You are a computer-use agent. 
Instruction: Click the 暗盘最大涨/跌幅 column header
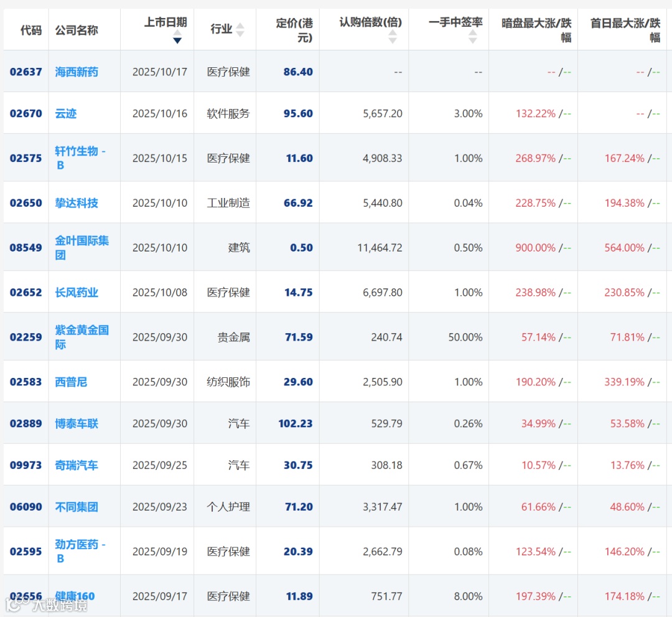pos(536,30)
